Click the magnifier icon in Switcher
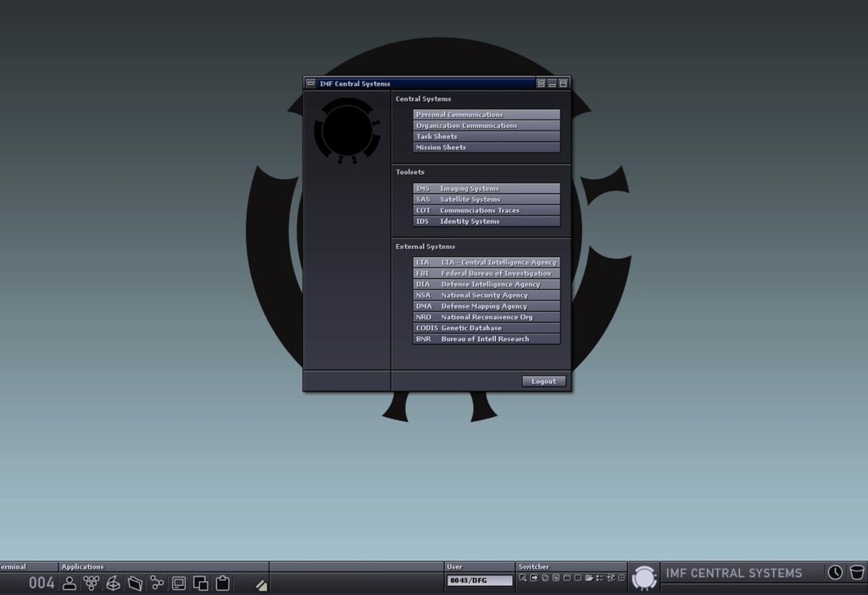 tap(522, 578)
